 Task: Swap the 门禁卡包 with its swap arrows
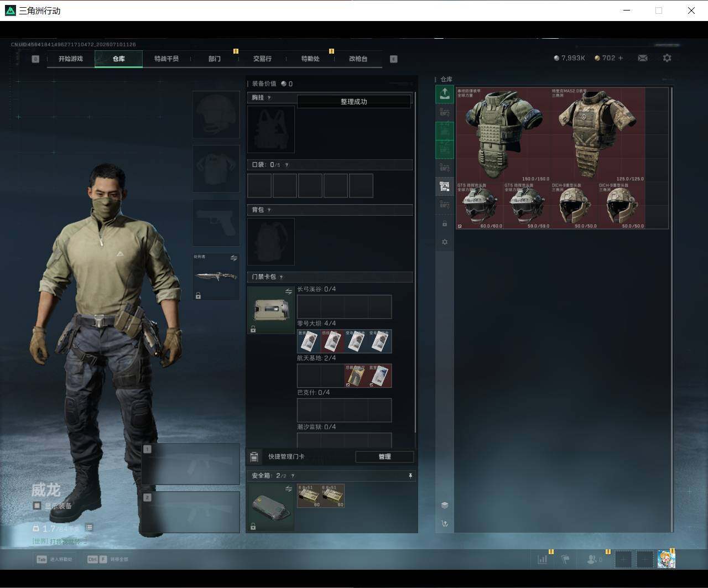point(288,292)
